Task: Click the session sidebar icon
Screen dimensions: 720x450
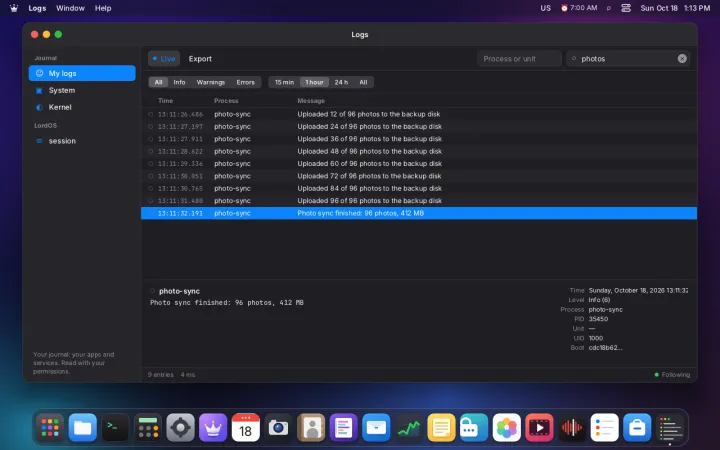Action: click(x=39, y=141)
